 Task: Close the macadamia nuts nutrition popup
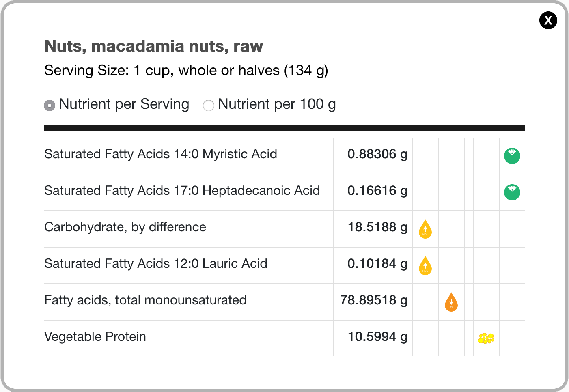[x=548, y=20]
